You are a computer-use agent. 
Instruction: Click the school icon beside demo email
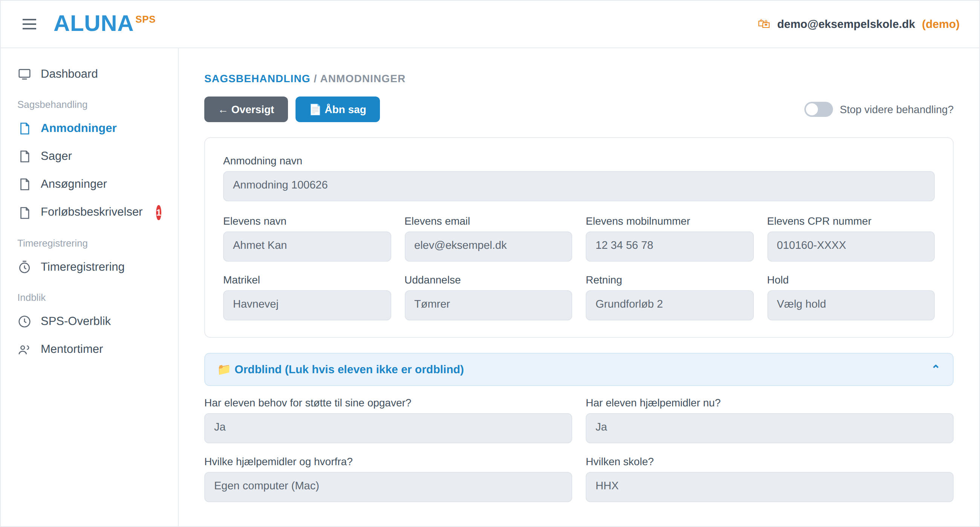(763, 24)
